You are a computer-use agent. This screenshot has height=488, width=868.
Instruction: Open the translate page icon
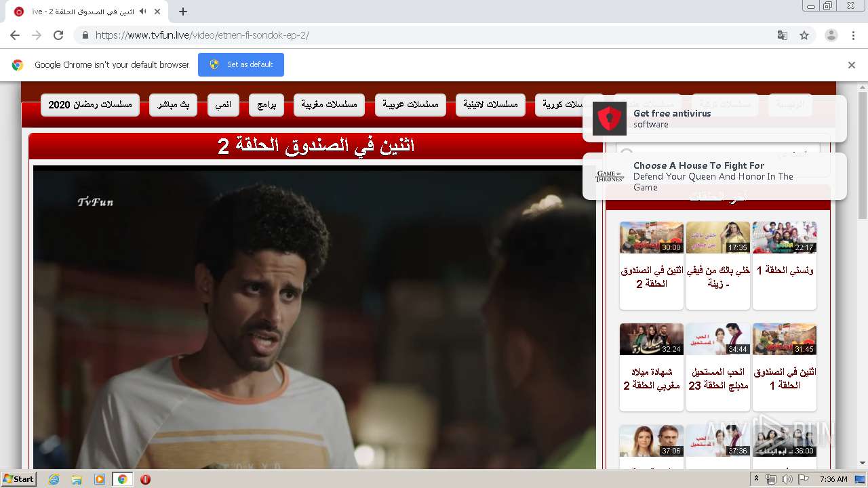click(x=783, y=35)
